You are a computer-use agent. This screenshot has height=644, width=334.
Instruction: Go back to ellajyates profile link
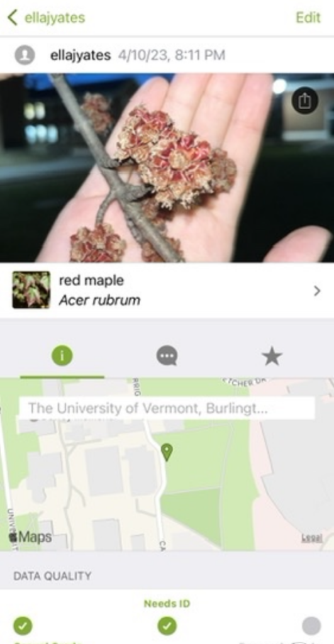55,18
